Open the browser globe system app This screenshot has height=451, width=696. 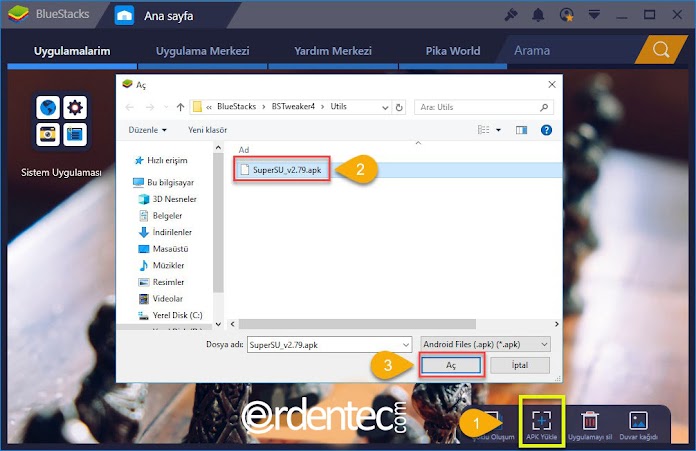coord(48,107)
